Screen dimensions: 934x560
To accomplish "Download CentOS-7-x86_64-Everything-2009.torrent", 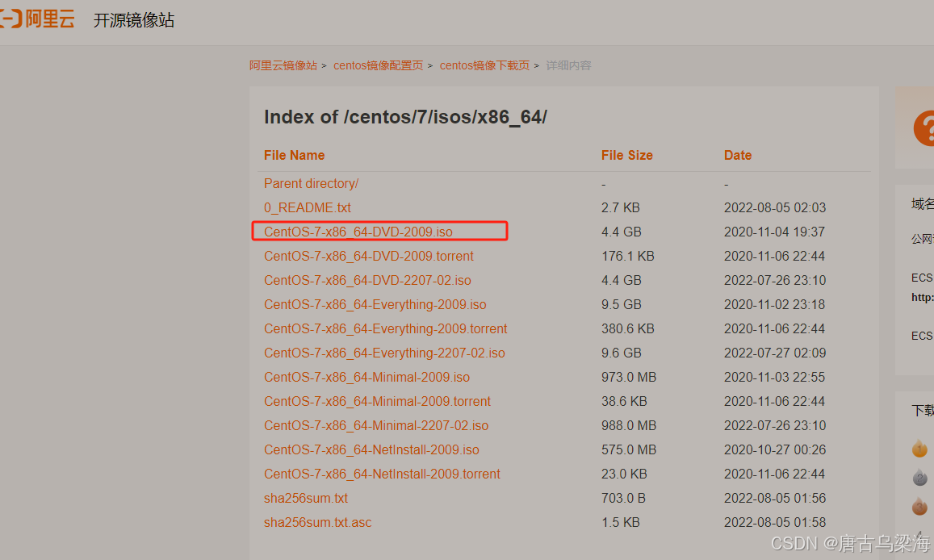I will pos(385,328).
